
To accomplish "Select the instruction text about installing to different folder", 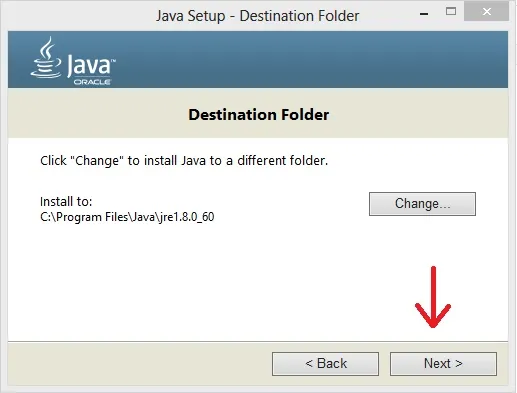I will [184, 161].
